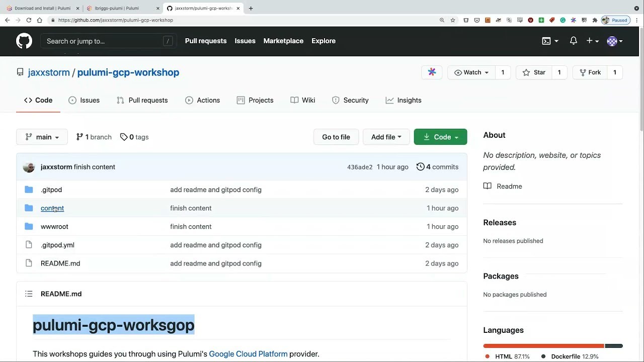Click Pull requests in top navigation

point(206,41)
